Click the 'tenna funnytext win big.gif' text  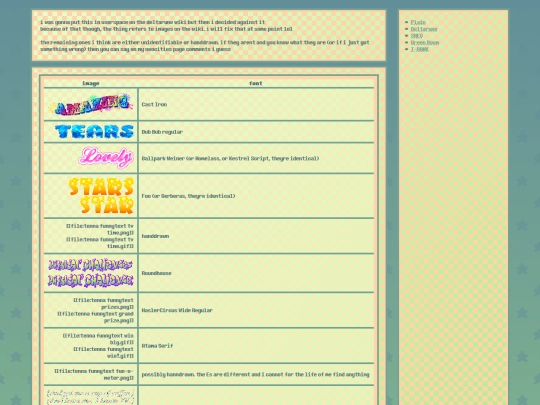point(98,339)
